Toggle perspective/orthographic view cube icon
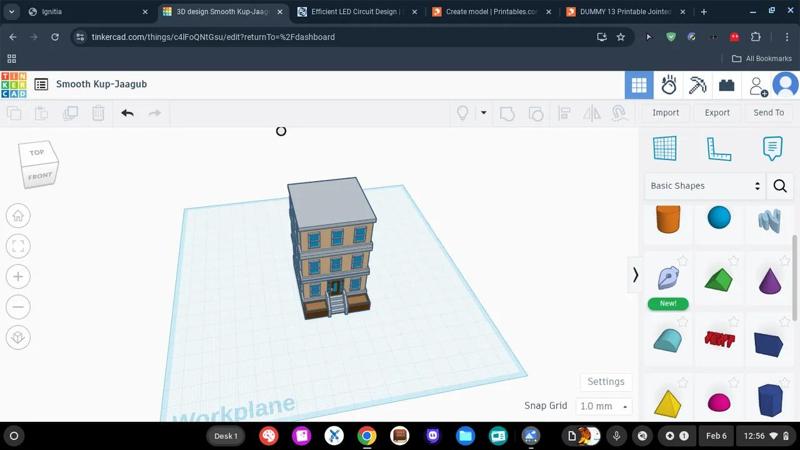Viewport: 800px width, 450px height. (18, 337)
